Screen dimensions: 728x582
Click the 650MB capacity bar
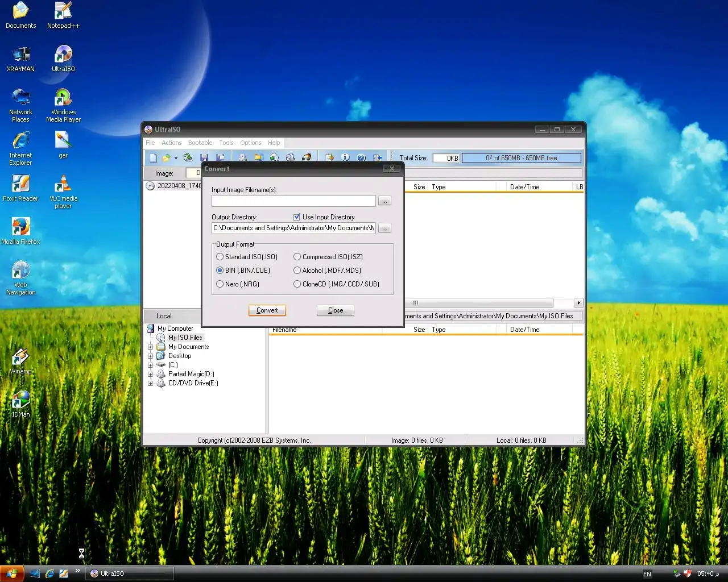pyautogui.click(x=522, y=158)
